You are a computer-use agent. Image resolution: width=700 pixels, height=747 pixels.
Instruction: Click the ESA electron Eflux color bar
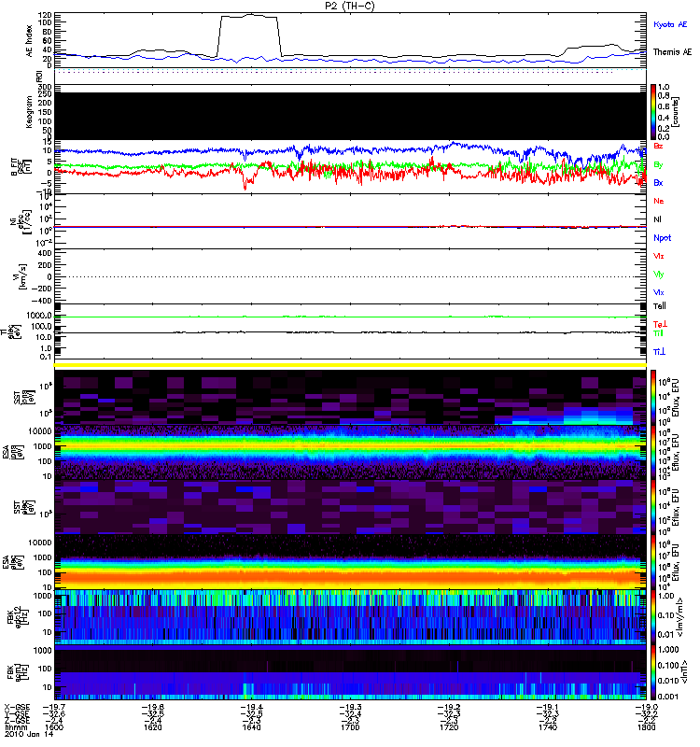pyautogui.click(x=653, y=562)
